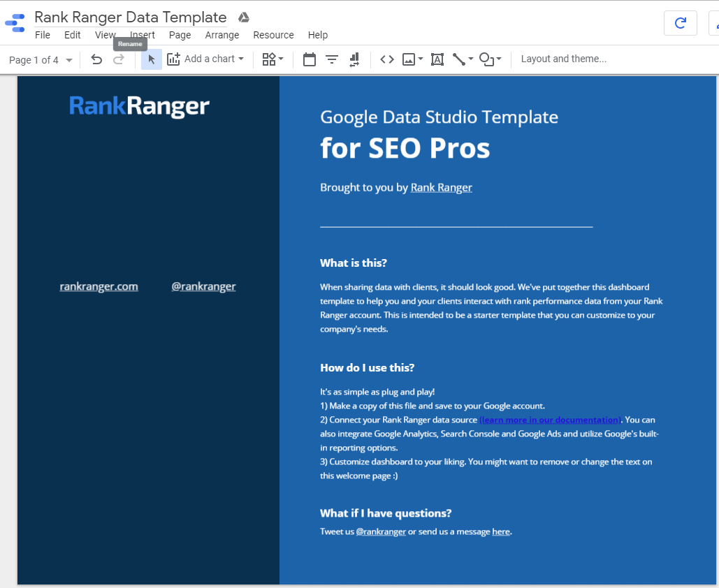Click the Google Drive icon beside the title
The height and width of the screenshot is (588, 719).
coord(244,17)
